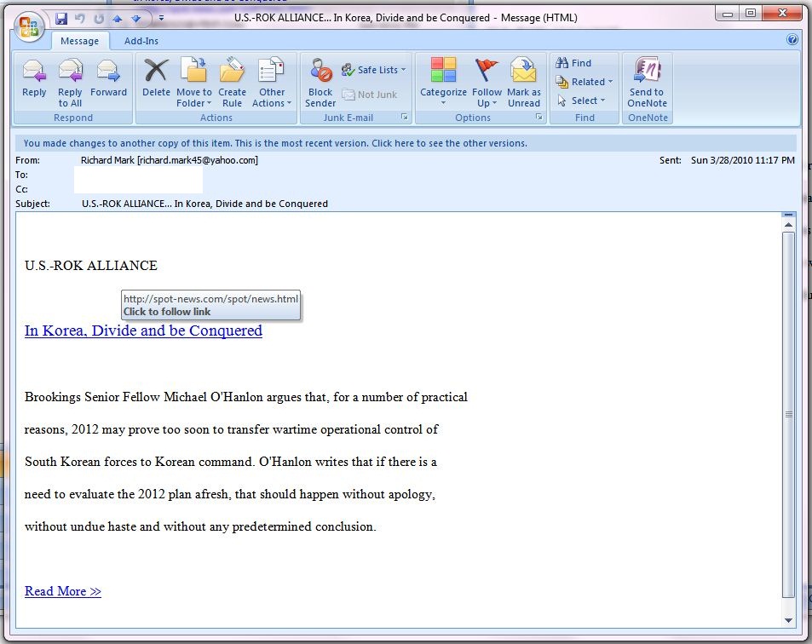Click Find in ribbon
Screen dimensions: 812x644
pos(573,63)
